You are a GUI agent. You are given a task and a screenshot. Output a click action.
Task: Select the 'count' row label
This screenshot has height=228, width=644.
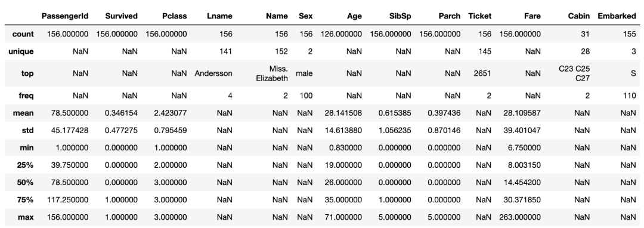coord(23,34)
